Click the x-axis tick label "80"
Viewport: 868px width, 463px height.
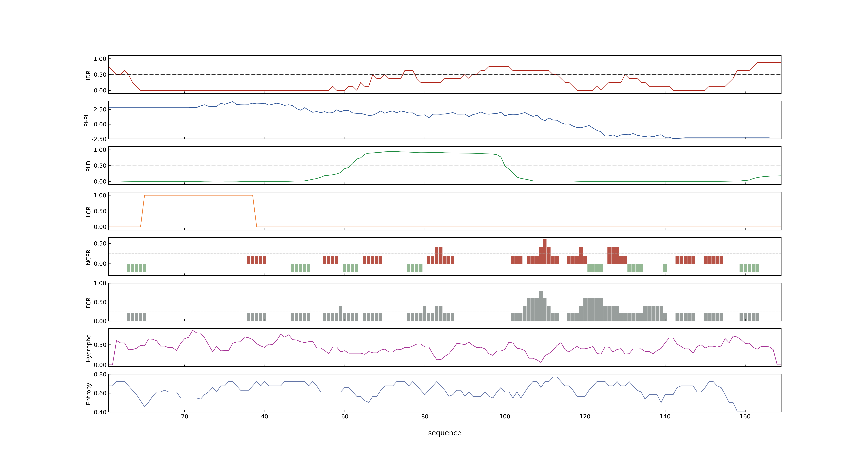(x=425, y=416)
